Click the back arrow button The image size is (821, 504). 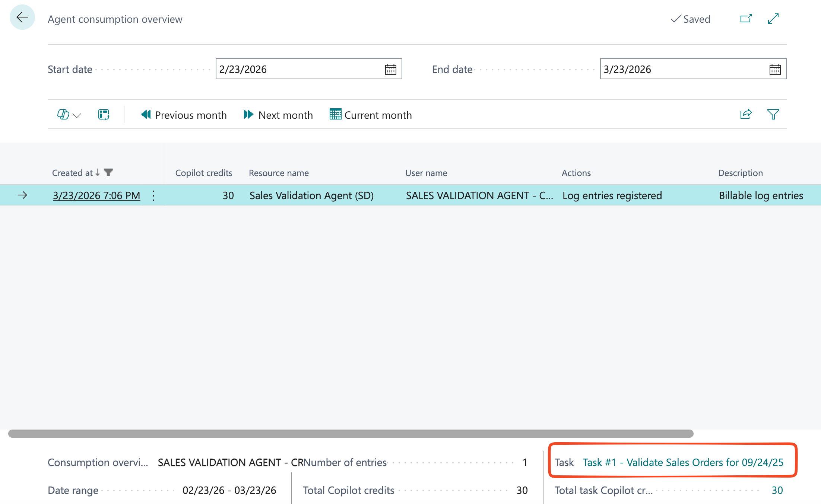[x=22, y=17]
